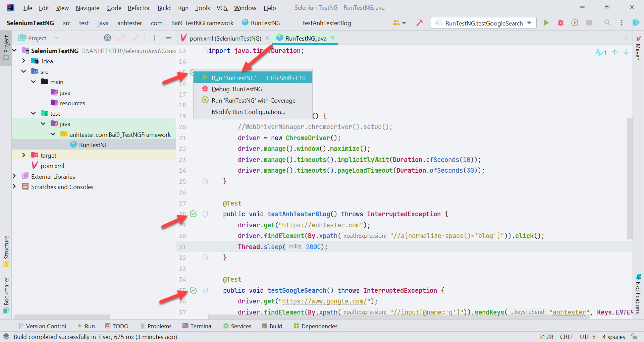Expand All icon in Project panel header
This screenshot has width=644, height=342.
tap(121, 38)
